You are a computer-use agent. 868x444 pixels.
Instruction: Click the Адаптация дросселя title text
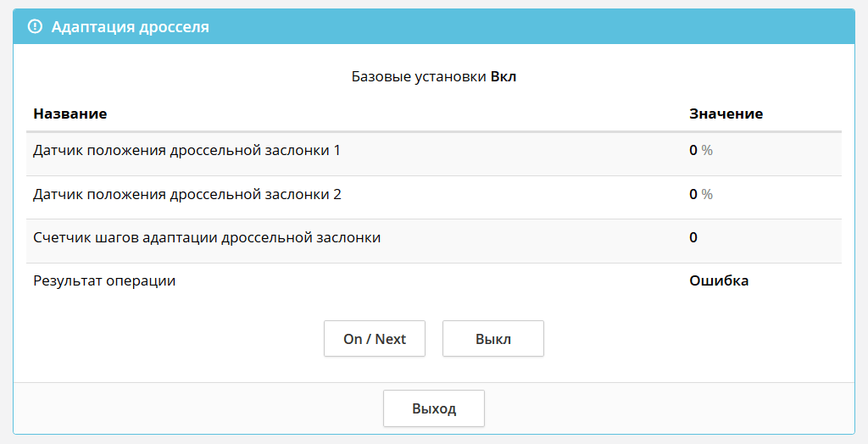click(x=130, y=27)
